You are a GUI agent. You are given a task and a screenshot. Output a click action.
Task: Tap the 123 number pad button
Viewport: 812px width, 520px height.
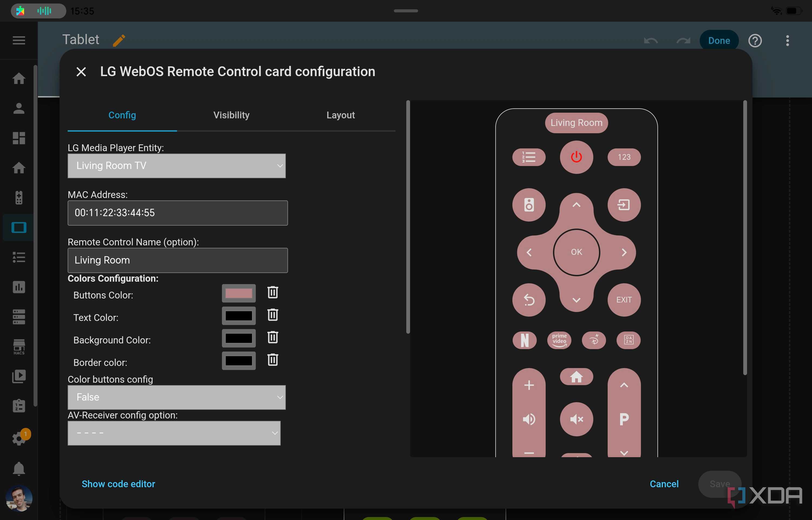point(624,157)
